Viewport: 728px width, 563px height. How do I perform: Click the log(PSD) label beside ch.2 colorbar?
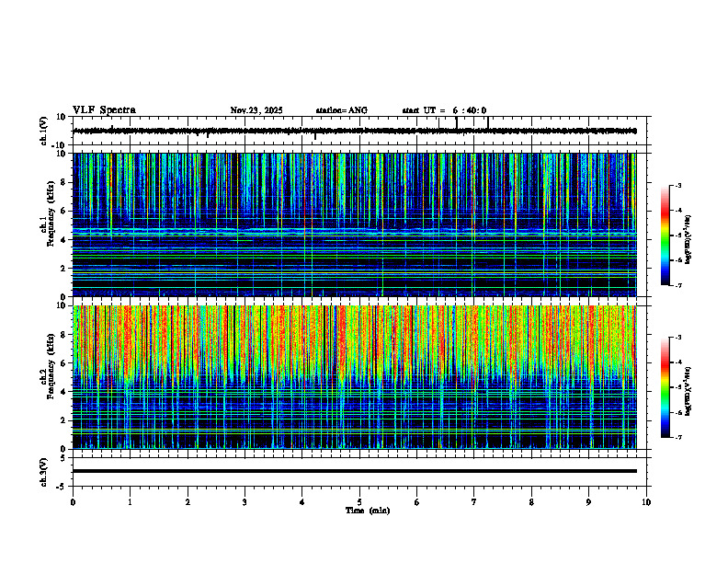click(x=688, y=391)
